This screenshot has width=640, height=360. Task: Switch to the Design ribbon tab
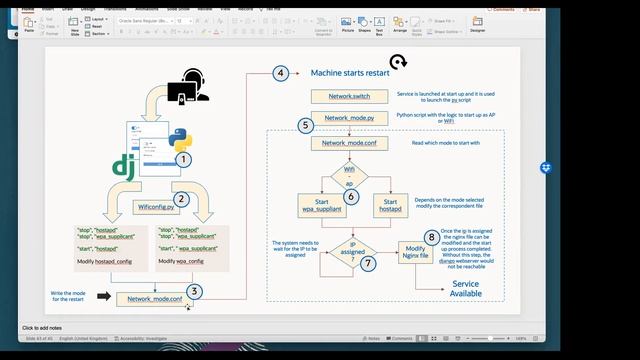click(x=88, y=9)
